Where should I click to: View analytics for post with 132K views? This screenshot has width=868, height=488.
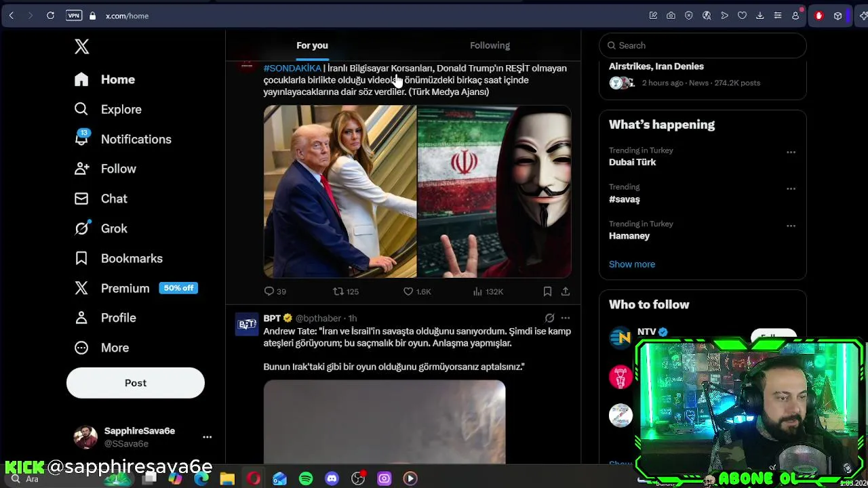488,291
